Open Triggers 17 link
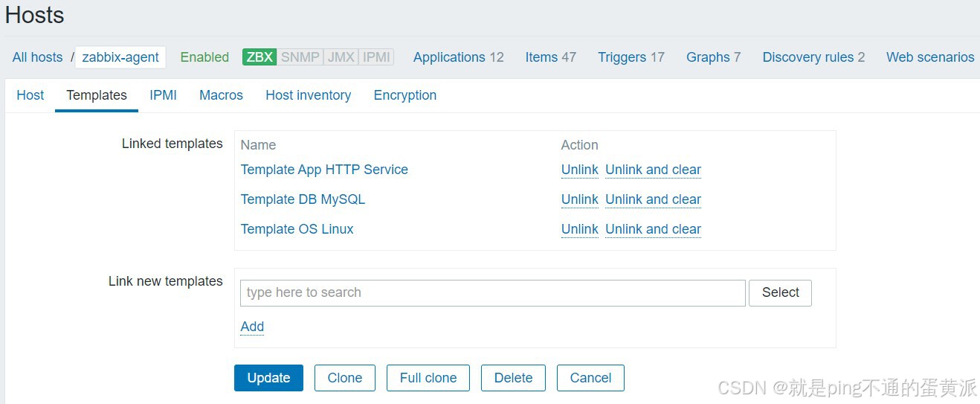The height and width of the screenshot is (404, 980). tap(631, 57)
